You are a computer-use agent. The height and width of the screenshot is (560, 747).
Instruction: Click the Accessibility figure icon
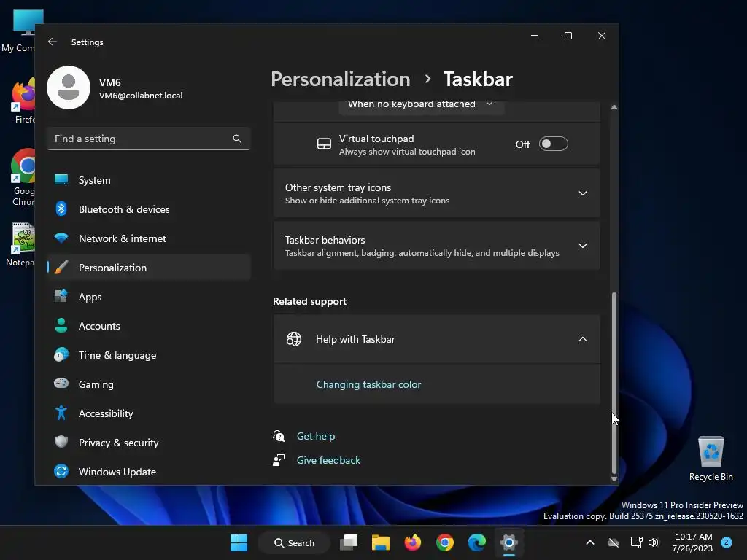[61, 413]
